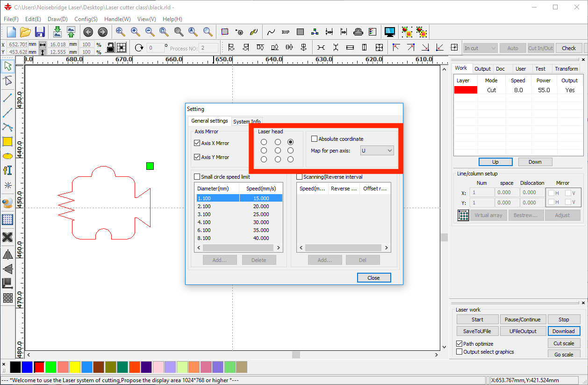The image size is (588, 385).
Task: Click the Close button in Setting dialog
Action: click(x=373, y=278)
